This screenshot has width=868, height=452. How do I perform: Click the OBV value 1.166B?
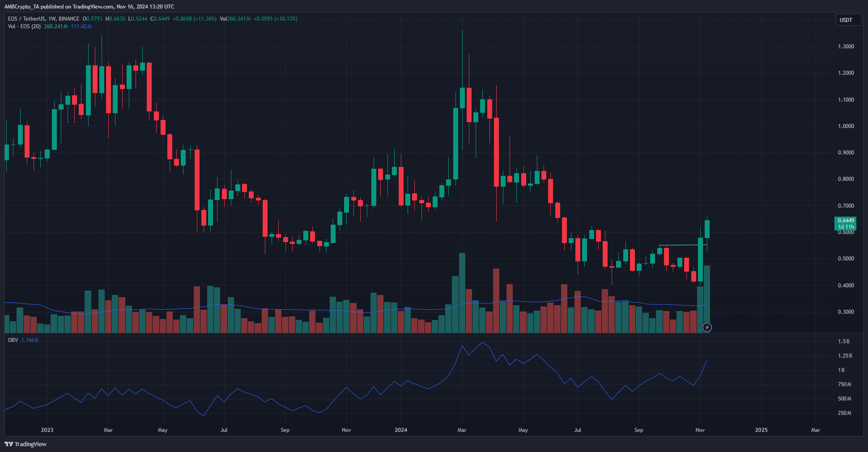[30, 340]
